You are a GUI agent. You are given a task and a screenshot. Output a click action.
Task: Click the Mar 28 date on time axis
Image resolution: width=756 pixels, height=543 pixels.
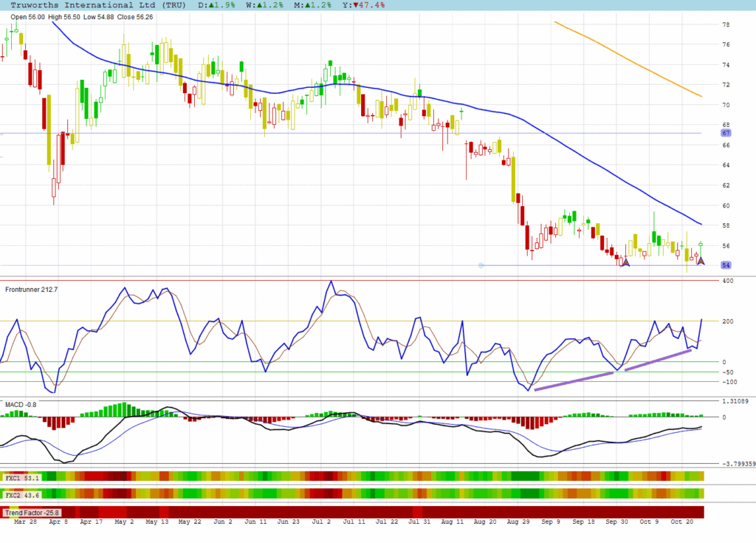[x=25, y=522]
